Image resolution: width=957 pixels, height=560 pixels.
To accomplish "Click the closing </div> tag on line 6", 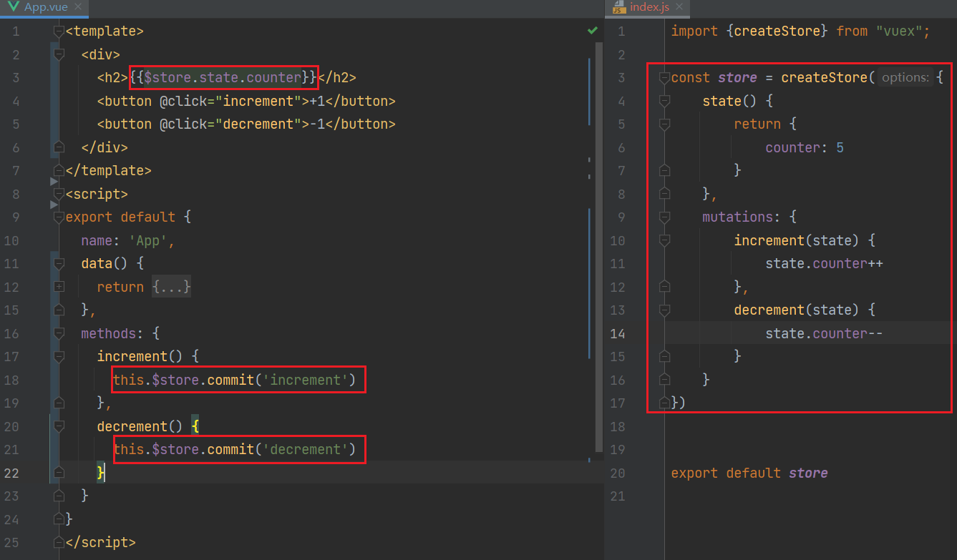I will [x=105, y=147].
